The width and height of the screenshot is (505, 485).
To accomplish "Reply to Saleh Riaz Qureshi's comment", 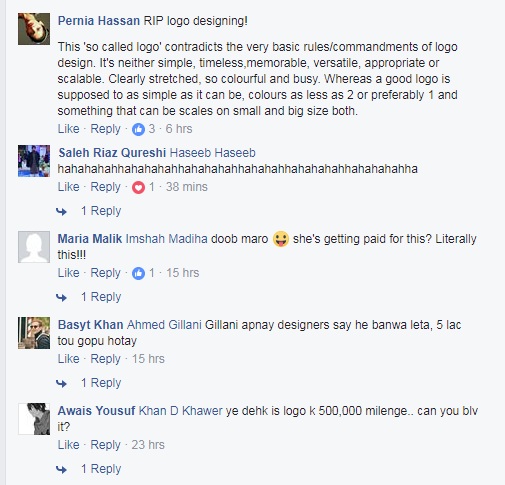I will tap(105, 187).
